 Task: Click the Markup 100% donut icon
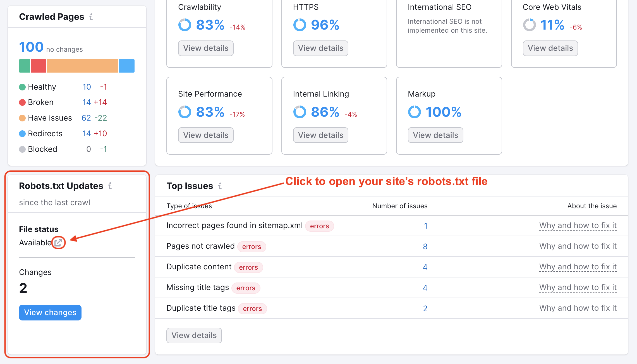pos(415,112)
